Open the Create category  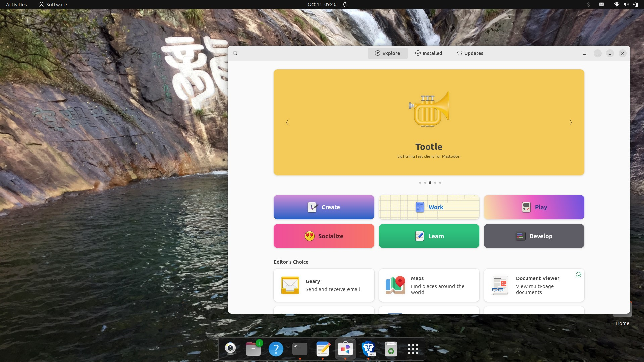(324, 207)
